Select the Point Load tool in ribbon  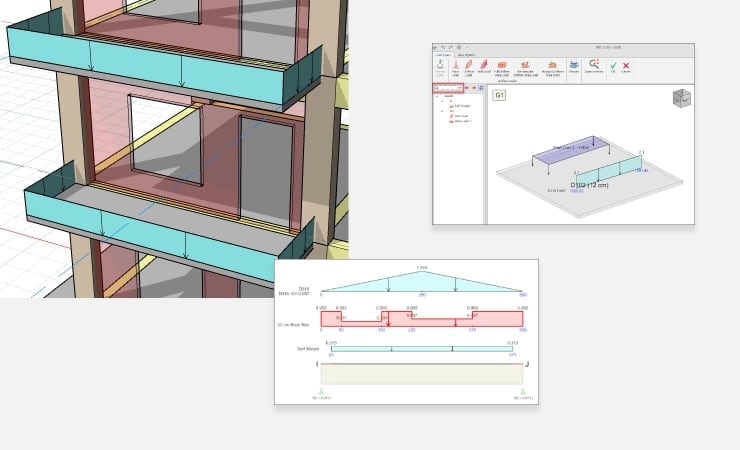point(455,68)
